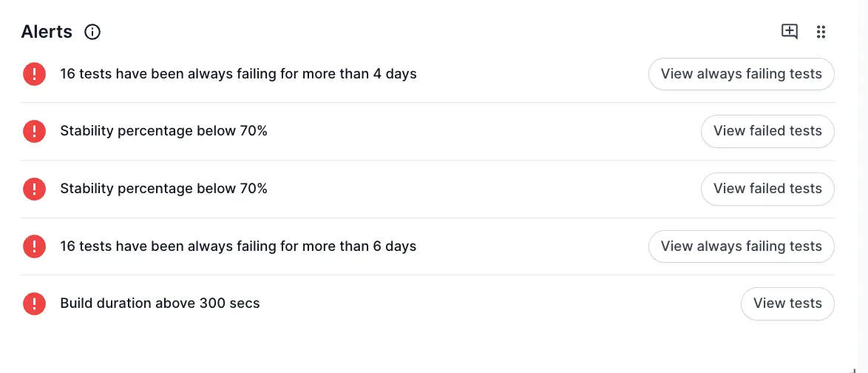Click the exclamation mark inside build duration alert

34,303
